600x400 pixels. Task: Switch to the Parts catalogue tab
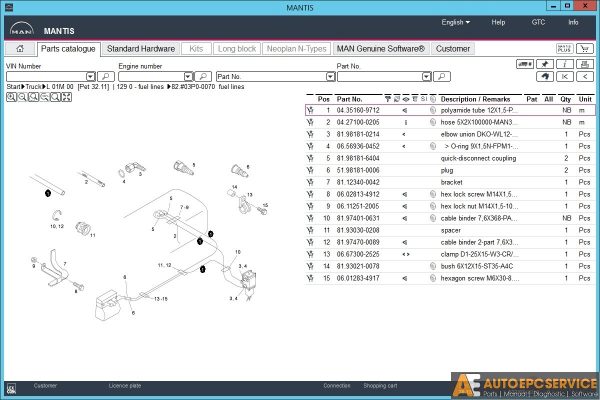click(68, 49)
